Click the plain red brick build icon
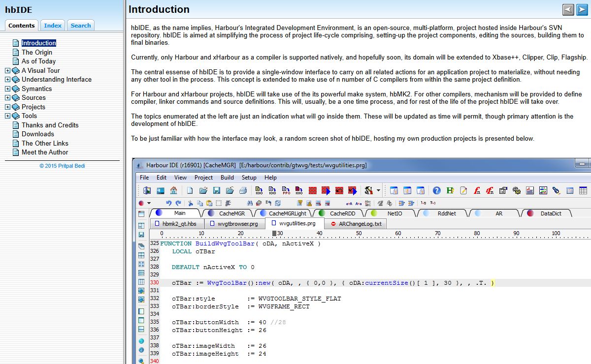Image resolution: width=591 pixels, height=364 pixels. (x=312, y=190)
